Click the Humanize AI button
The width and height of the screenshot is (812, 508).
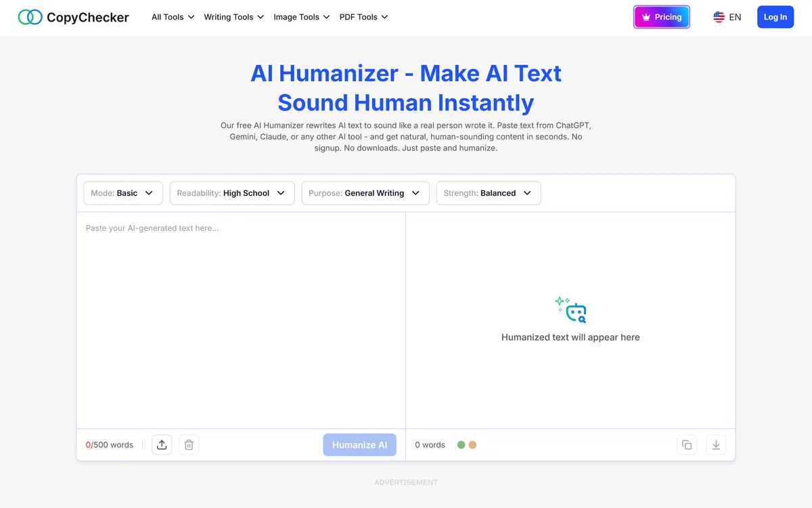coord(359,445)
